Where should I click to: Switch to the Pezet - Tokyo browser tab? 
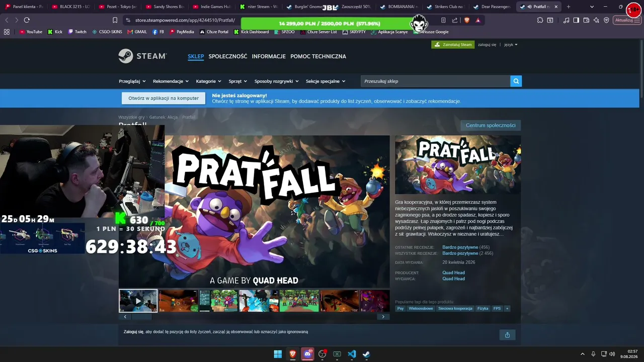(117, 7)
